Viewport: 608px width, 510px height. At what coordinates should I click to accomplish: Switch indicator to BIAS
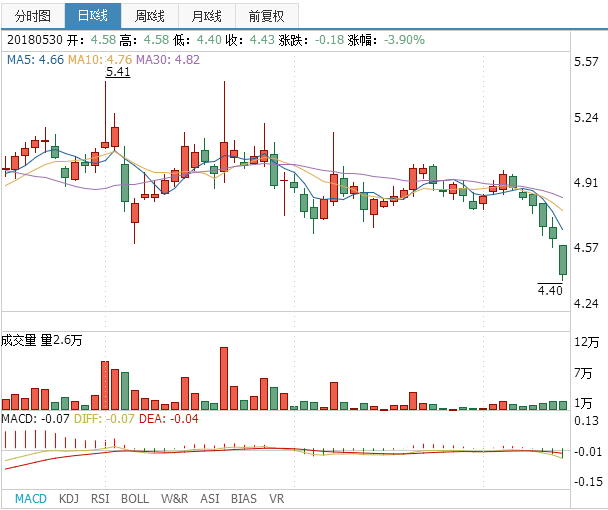[x=244, y=498]
